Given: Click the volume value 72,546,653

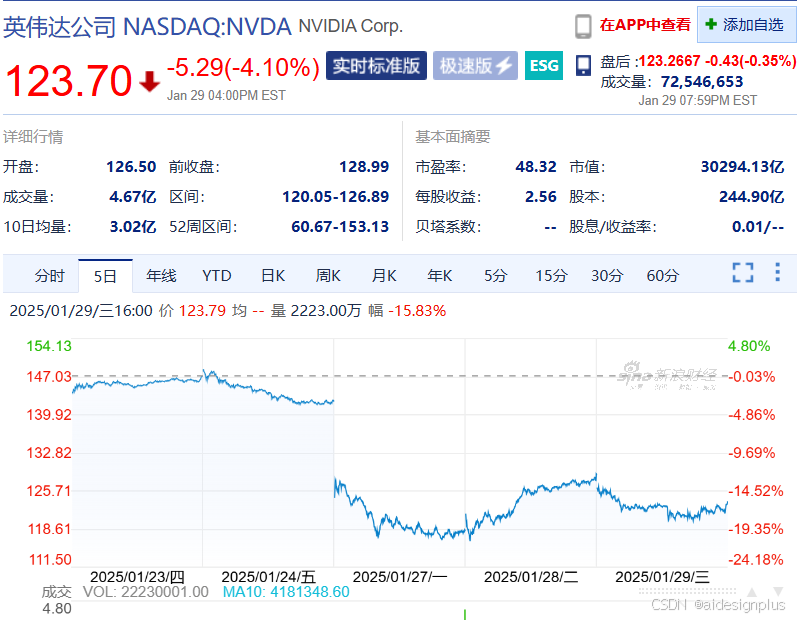Looking at the screenshot, I should pos(702,82).
